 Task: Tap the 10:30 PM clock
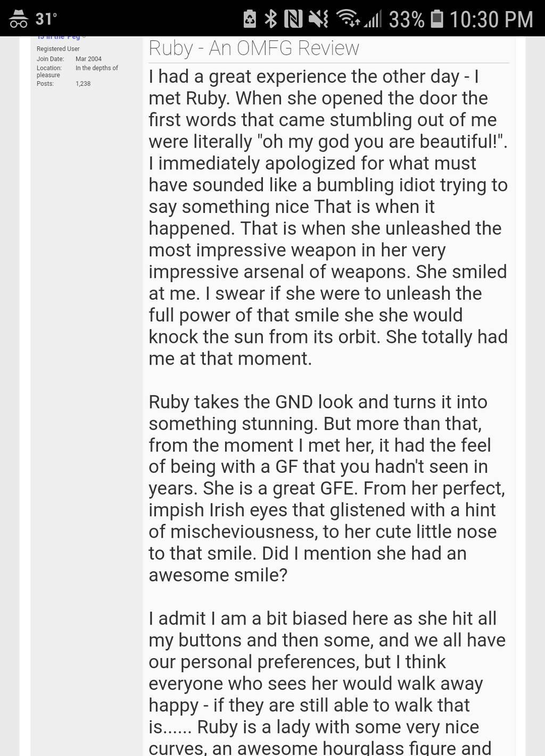click(491, 20)
